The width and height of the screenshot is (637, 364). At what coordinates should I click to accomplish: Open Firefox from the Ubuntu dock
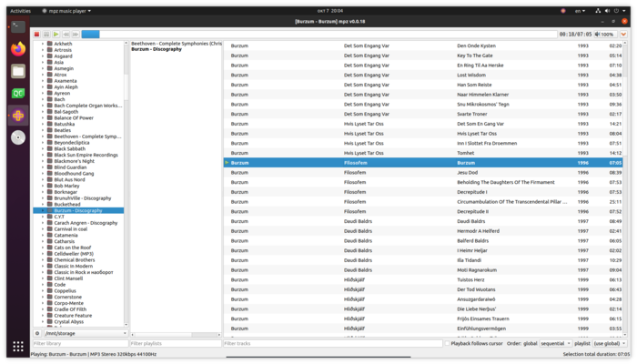coord(17,48)
